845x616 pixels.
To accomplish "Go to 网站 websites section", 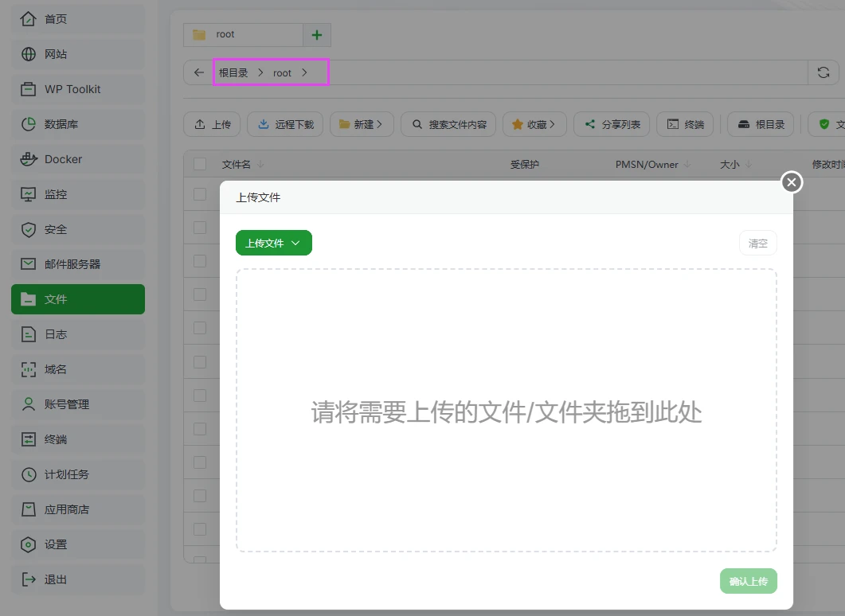I will tap(77, 54).
